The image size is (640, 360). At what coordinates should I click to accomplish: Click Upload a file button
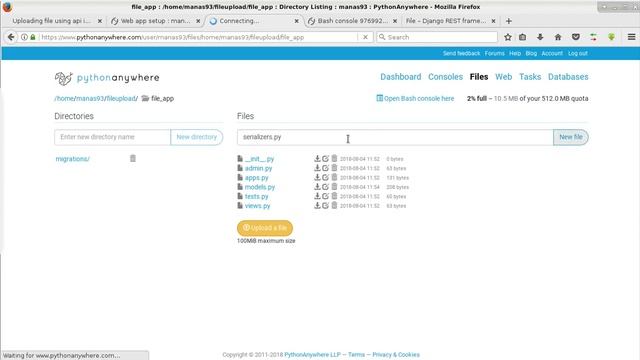click(x=265, y=228)
